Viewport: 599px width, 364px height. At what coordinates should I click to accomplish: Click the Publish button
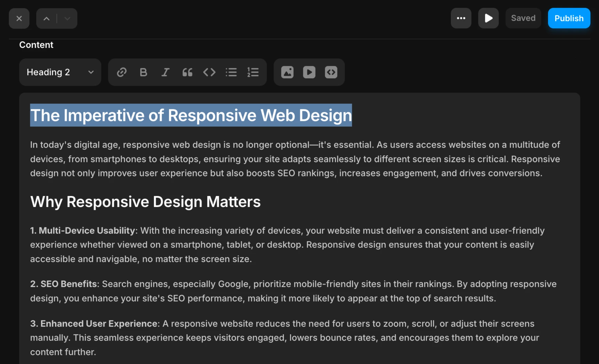pos(569,18)
